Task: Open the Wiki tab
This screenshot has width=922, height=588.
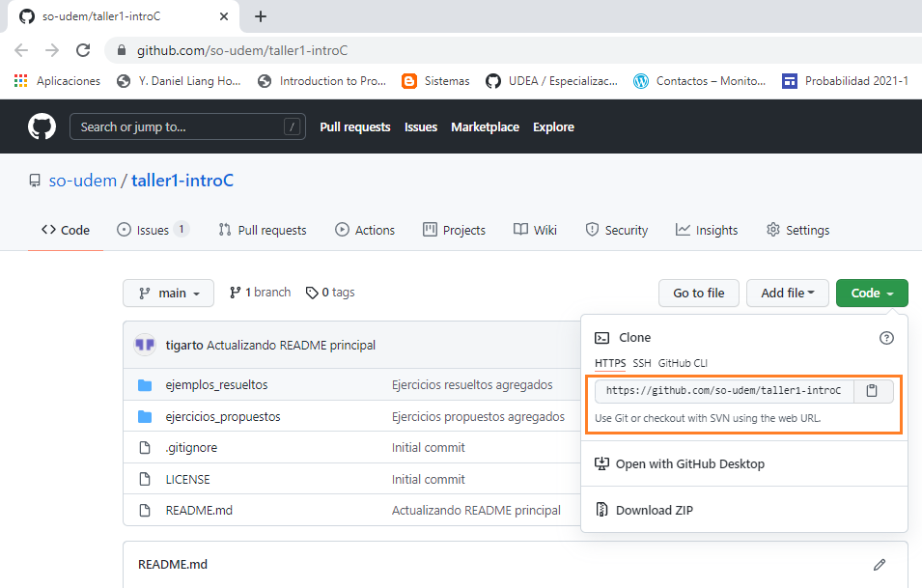Action: coord(535,230)
